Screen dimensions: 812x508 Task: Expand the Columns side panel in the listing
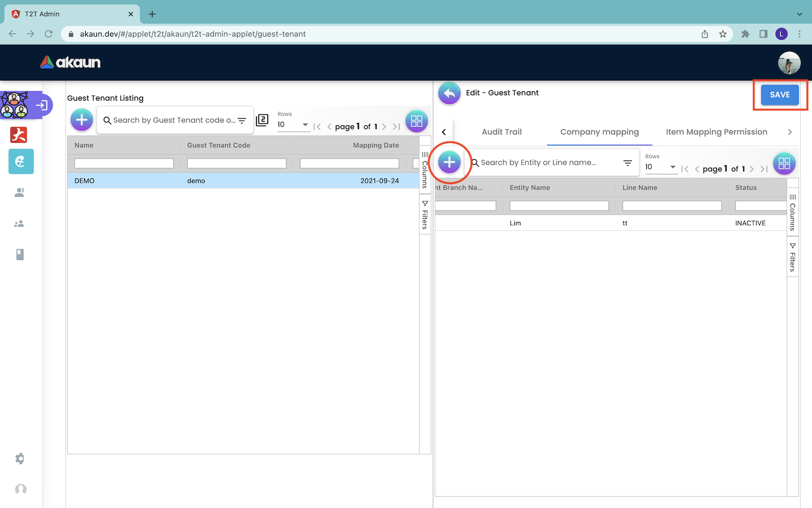[425, 169]
